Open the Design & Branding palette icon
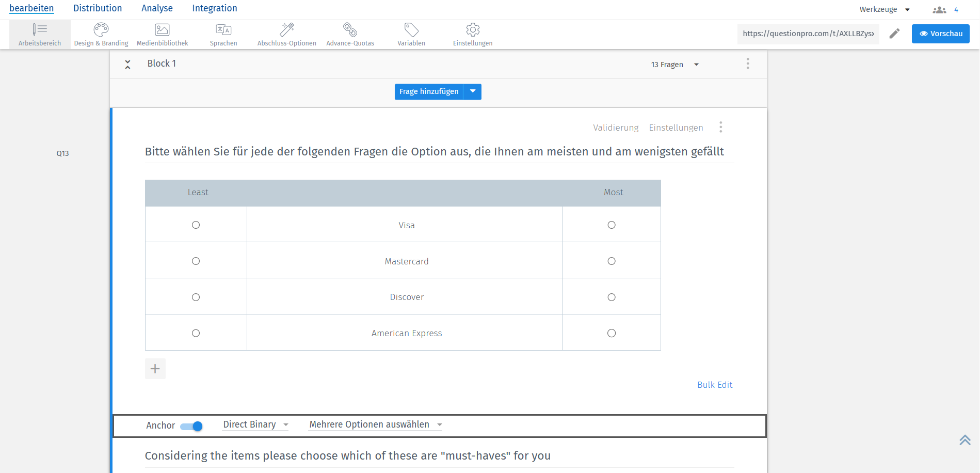The image size is (980, 473). pyautogui.click(x=101, y=30)
